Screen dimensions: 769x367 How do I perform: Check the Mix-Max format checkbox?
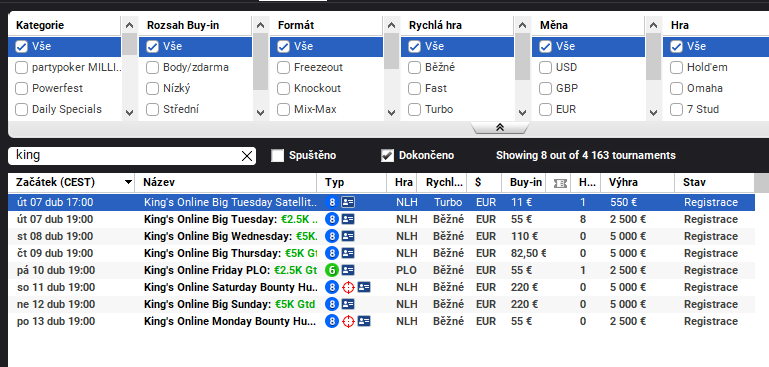point(283,109)
